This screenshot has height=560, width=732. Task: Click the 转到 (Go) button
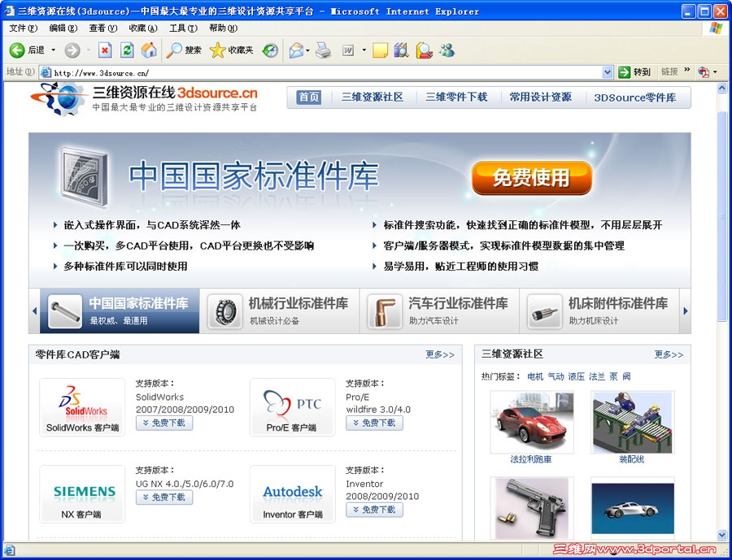(x=634, y=72)
